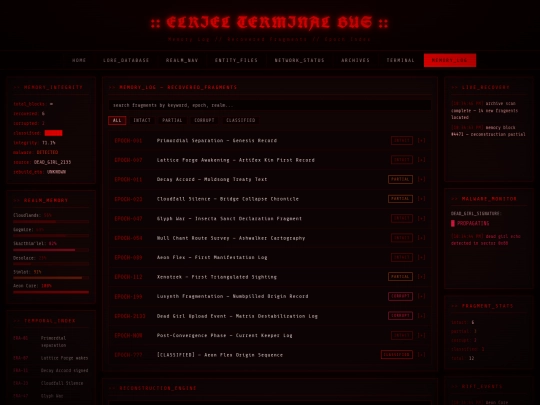Expand Aeon Flex First Manifestation Log [+]
The width and height of the screenshot is (540, 405).
click(x=421, y=257)
